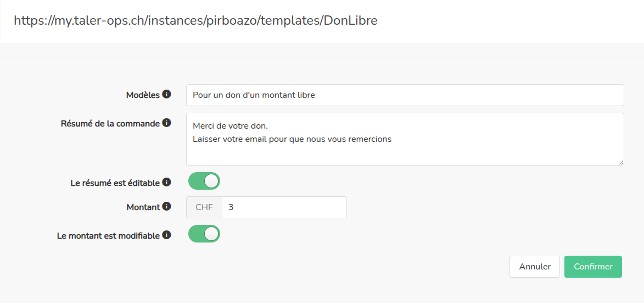Click the Montant field label
Image resolution: width=644 pixels, height=303 pixels.
coord(143,207)
